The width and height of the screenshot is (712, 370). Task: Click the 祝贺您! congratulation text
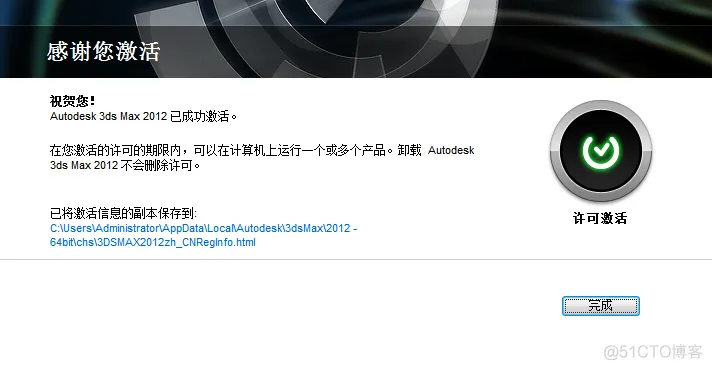73,101
